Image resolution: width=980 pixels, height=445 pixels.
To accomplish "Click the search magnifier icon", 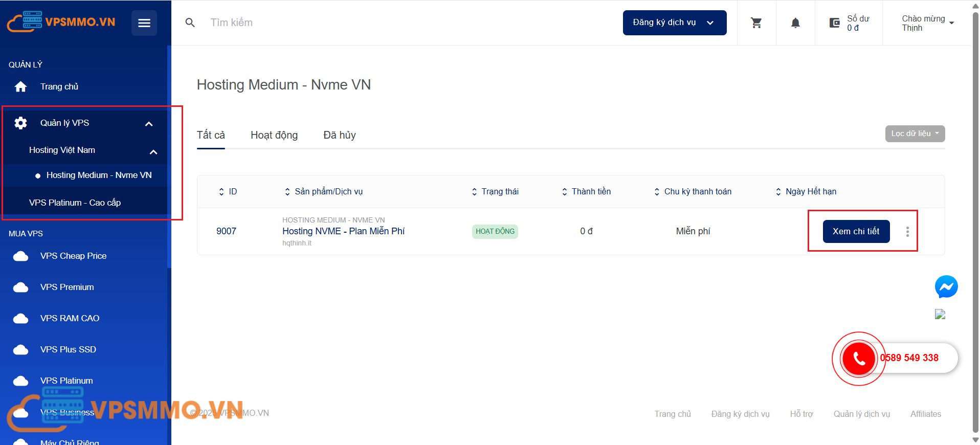I will point(190,23).
